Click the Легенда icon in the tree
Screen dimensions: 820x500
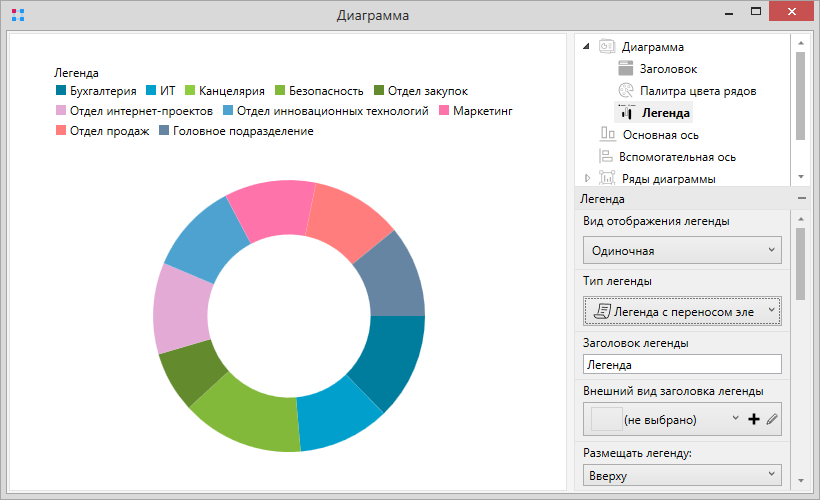625,113
